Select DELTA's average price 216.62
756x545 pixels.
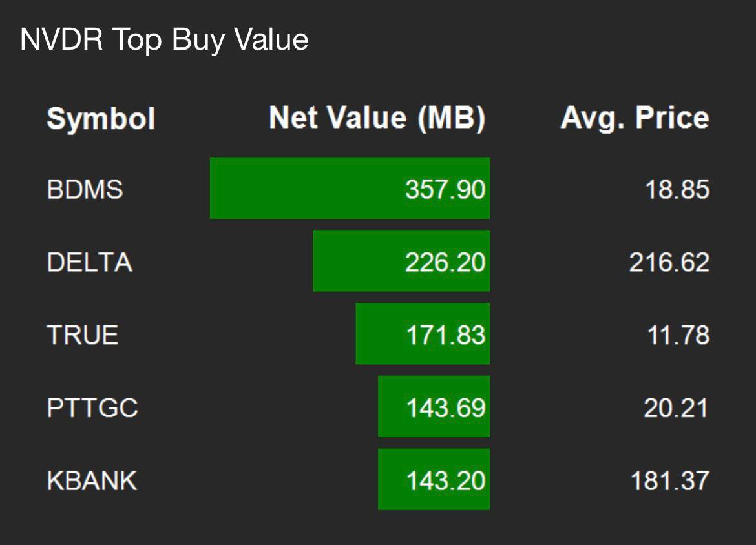click(669, 263)
